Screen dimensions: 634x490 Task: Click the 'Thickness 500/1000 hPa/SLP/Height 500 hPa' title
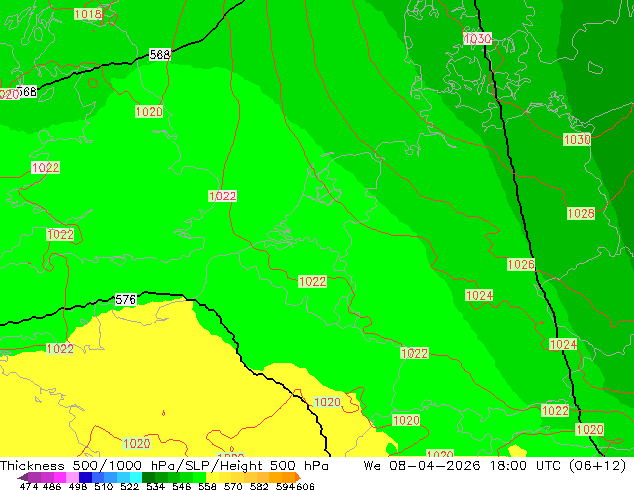[164, 466]
